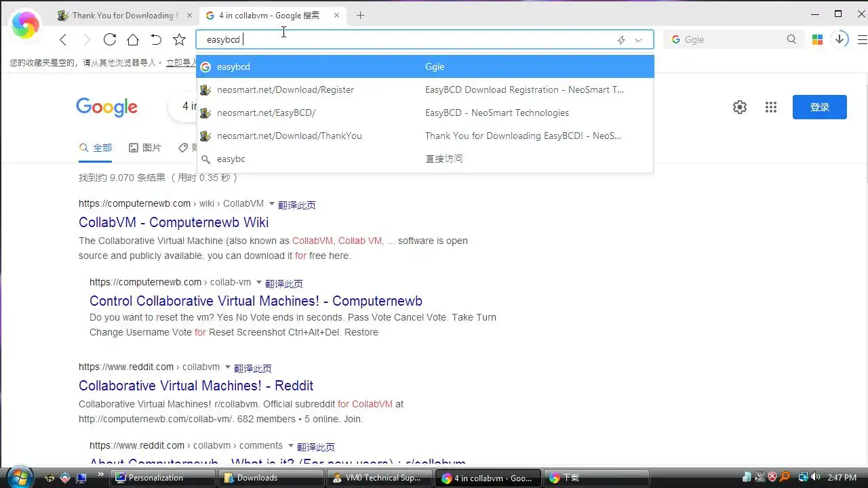Open Google settings gear icon
868x488 pixels.
740,107
